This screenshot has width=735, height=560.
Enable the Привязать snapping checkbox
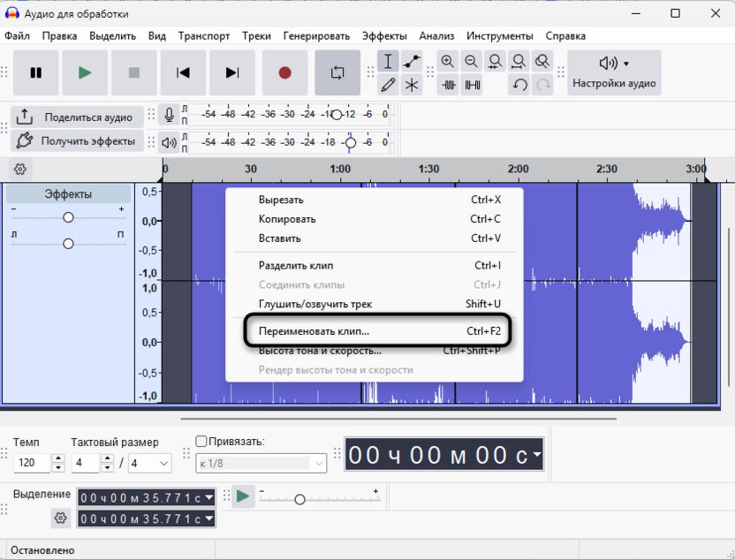pos(201,439)
